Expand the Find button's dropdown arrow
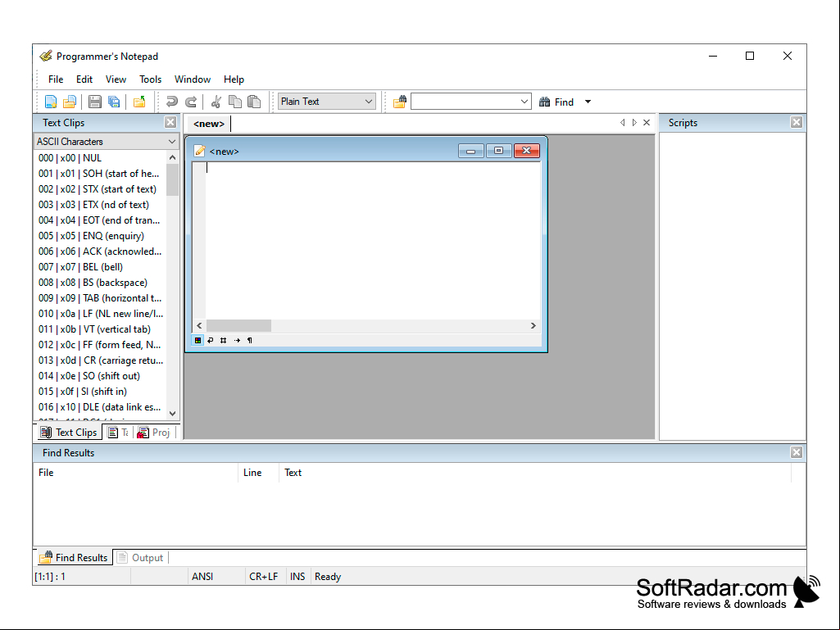The width and height of the screenshot is (840, 630). (588, 102)
